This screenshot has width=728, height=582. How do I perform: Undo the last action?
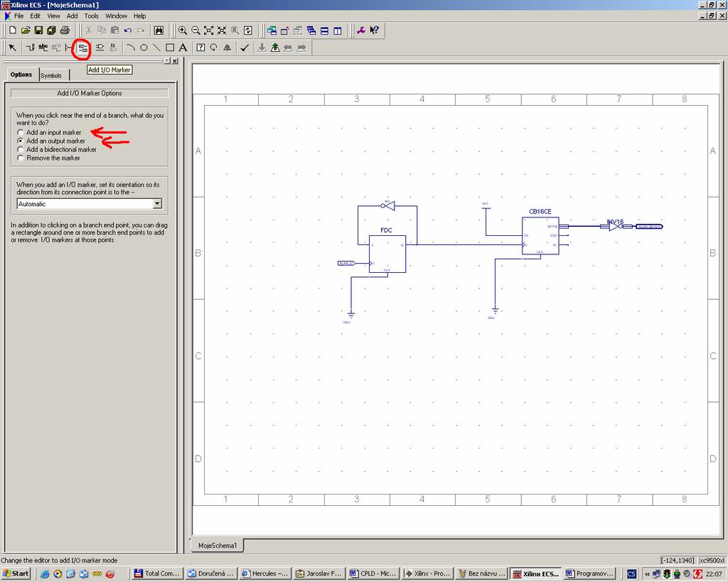point(128,31)
